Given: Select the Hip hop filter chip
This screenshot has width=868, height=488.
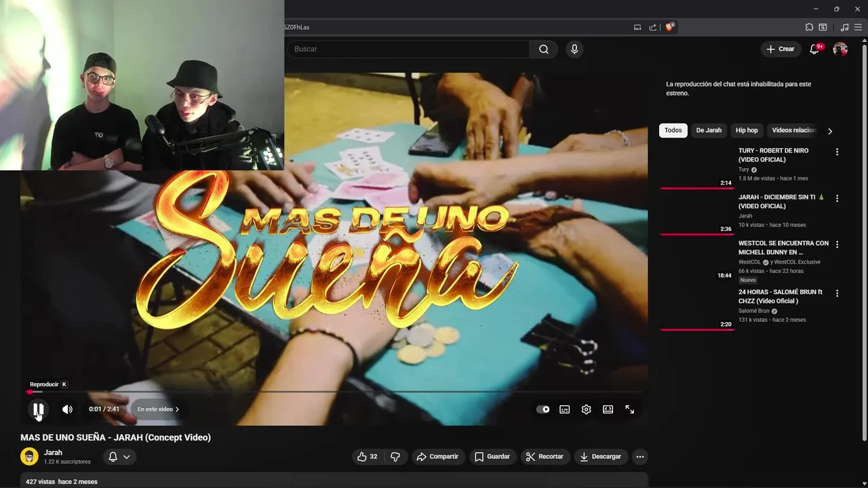Looking at the screenshot, I should (747, 130).
